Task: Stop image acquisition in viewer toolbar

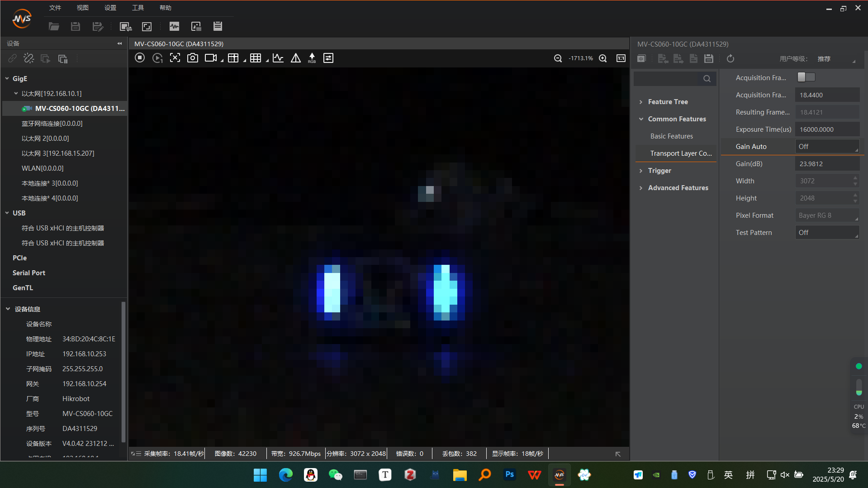Action: tap(140, 58)
